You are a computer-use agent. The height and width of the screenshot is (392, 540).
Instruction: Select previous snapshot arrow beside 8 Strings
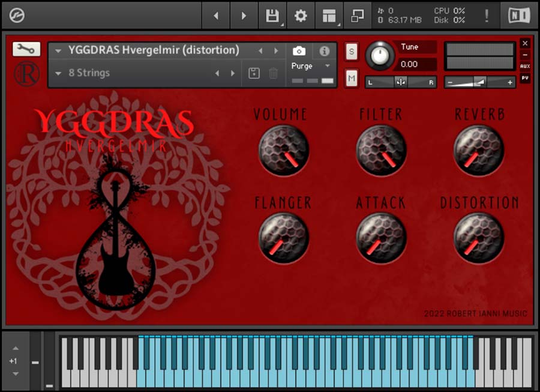(217, 73)
